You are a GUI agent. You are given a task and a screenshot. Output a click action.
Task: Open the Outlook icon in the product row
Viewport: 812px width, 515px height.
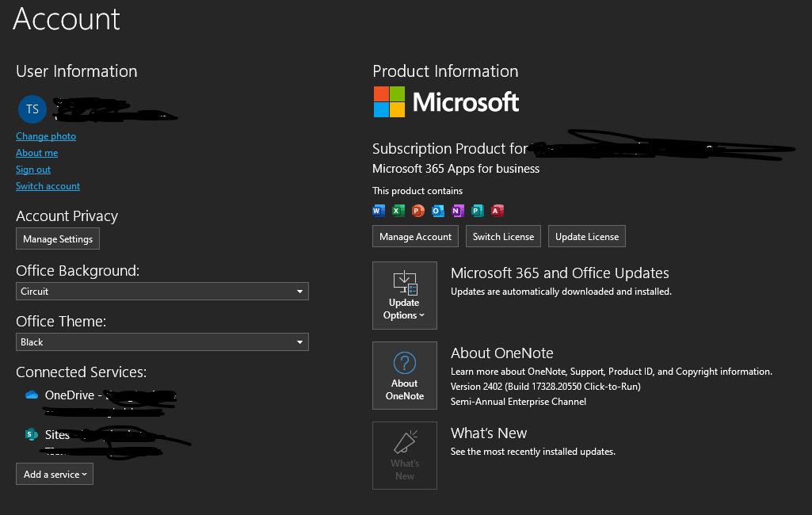[x=437, y=211]
